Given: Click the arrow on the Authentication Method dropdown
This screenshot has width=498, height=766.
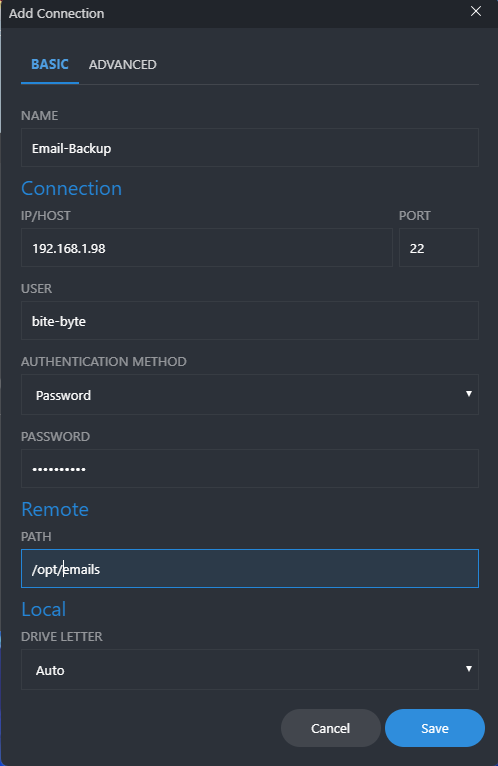Looking at the screenshot, I should pos(469,394).
